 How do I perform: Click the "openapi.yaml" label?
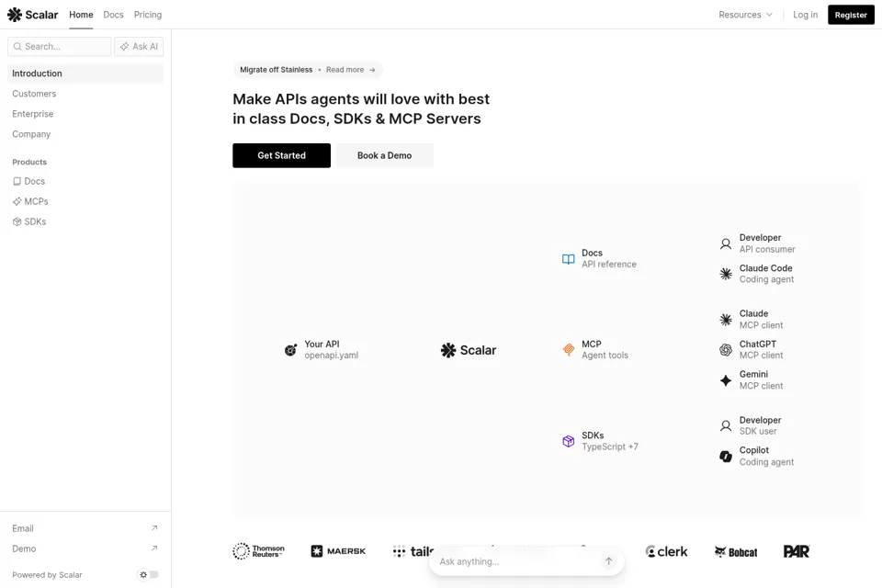pyautogui.click(x=332, y=356)
